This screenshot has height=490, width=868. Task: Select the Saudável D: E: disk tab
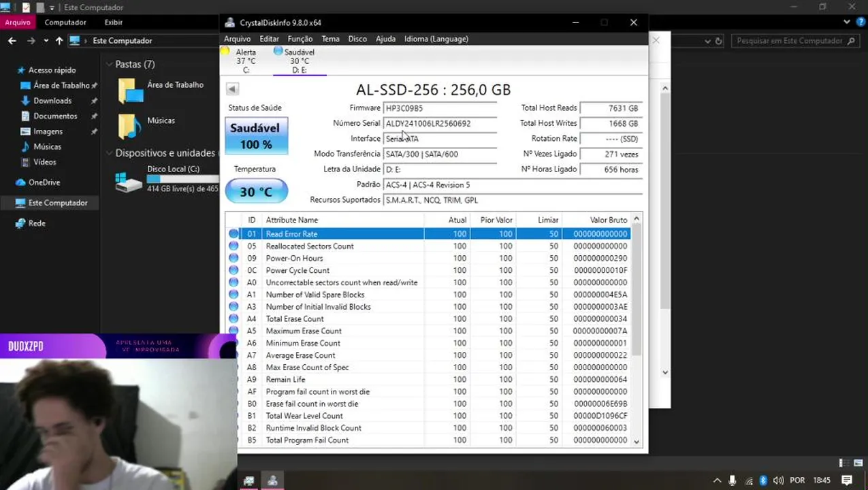(x=299, y=61)
